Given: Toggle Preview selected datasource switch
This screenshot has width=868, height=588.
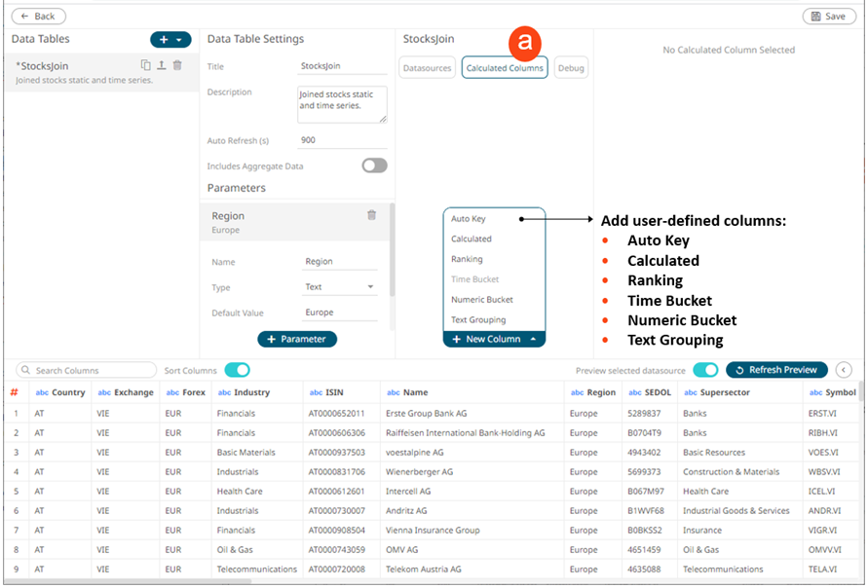Looking at the screenshot, I should 706,370.
